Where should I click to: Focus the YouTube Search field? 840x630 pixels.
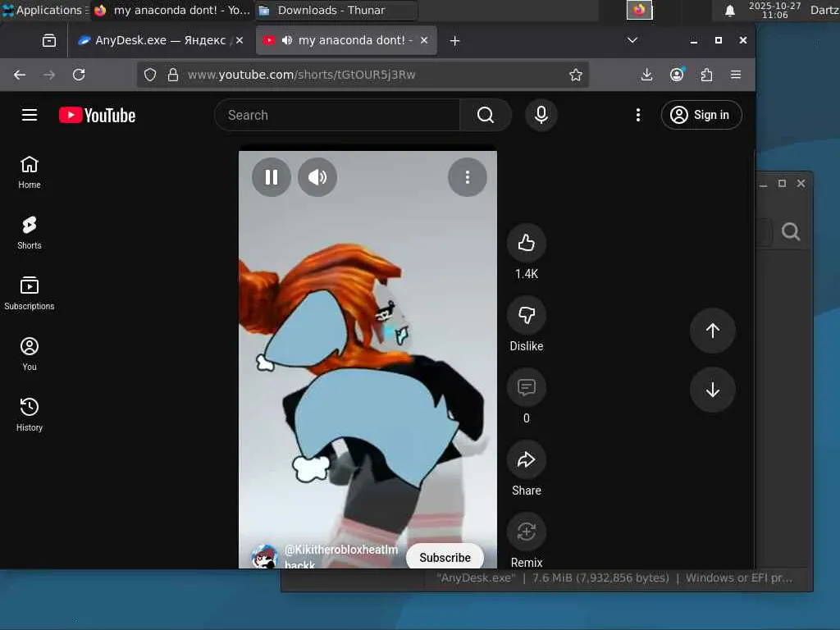(337, 115)
